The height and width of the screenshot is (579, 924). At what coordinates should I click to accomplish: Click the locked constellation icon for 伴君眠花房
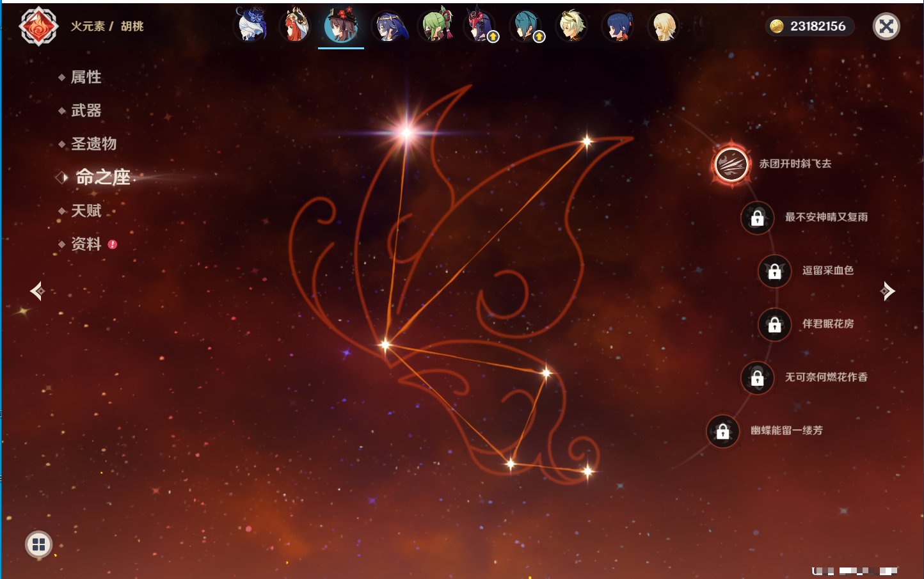[774, 324]
